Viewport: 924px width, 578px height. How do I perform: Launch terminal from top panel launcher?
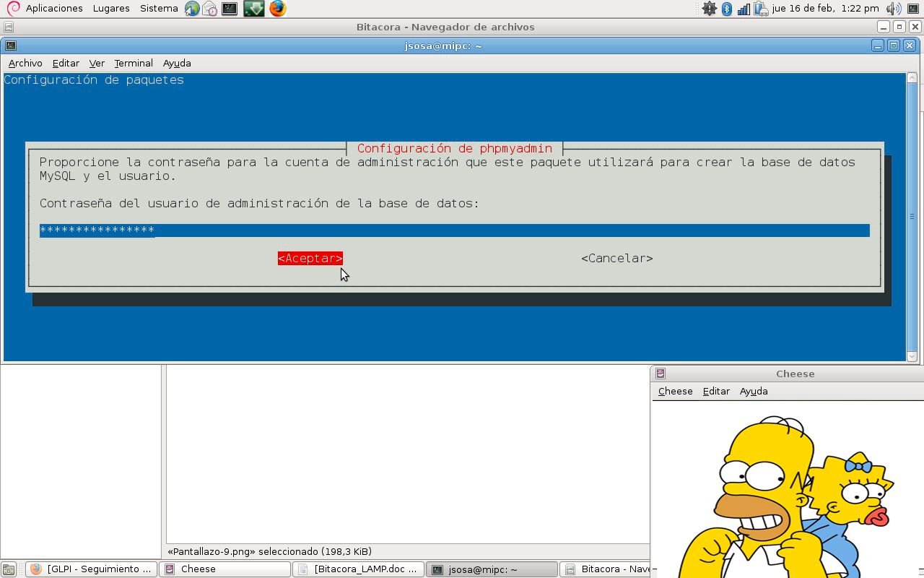(x=230, y=9)
